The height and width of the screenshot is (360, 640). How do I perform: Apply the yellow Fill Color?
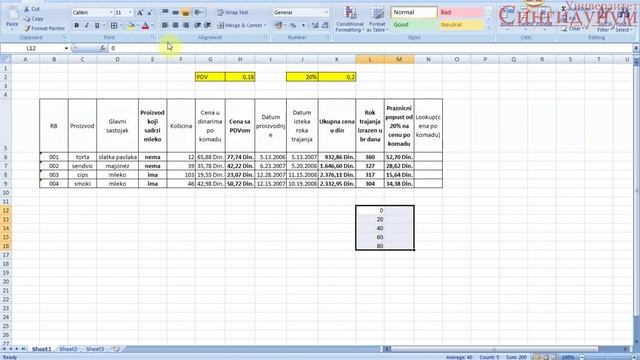[131, 26]
